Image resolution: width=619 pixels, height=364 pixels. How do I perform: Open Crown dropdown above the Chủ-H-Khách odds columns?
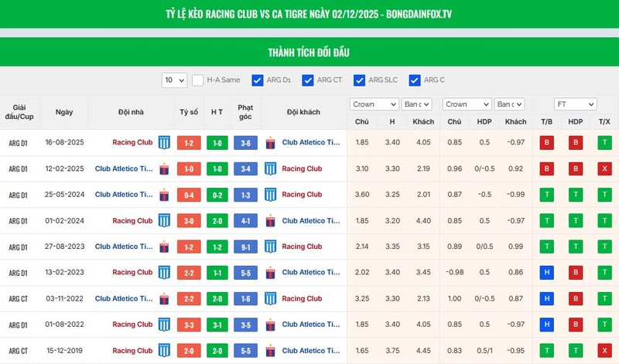374,104
